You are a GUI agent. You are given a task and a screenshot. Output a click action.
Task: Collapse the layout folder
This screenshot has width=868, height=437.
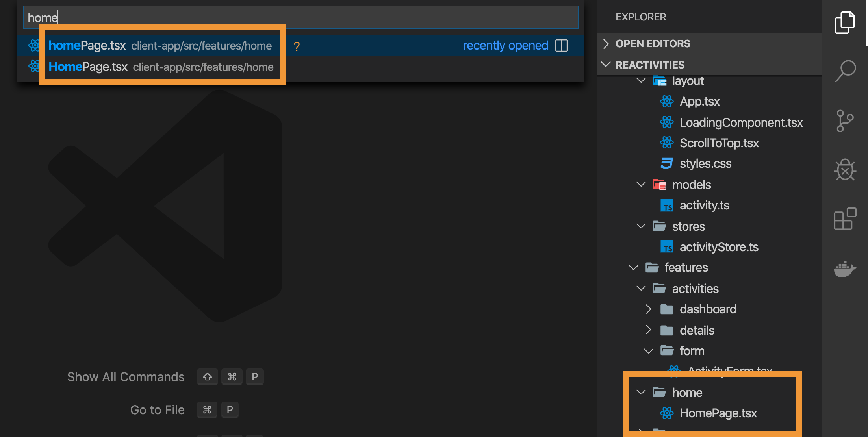(x=641, y=80)
